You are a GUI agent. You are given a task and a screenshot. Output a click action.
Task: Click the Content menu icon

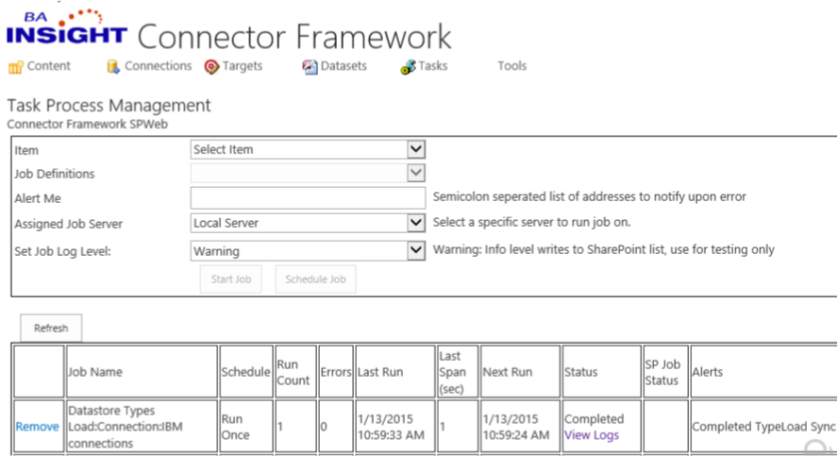coord(15,67)
